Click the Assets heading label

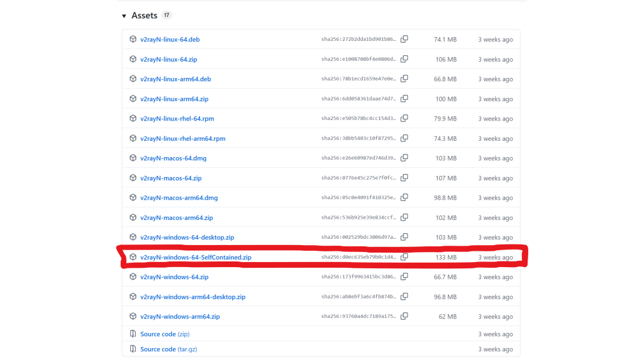coord(144,15)
